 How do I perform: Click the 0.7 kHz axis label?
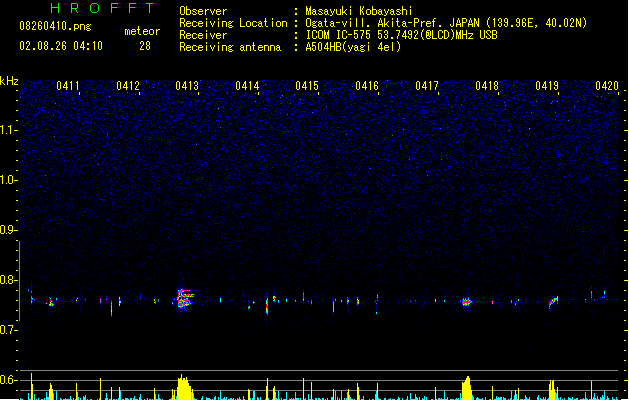click(8, 330)
